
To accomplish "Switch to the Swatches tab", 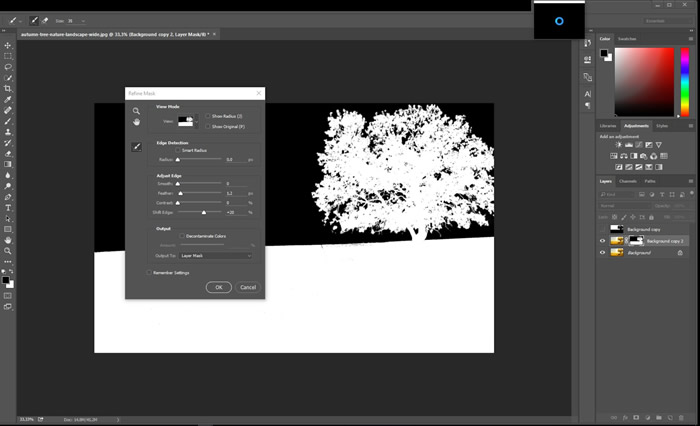I will tap(627, 39).
